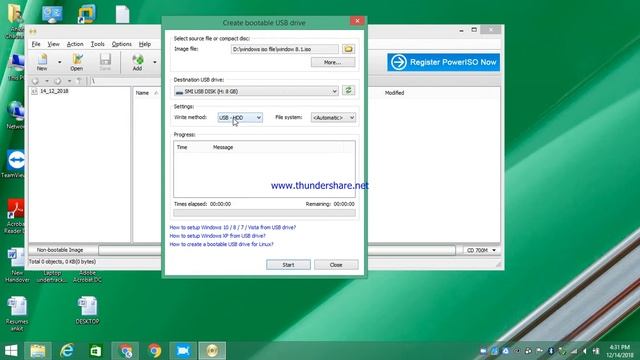Click the Open toolbar icon in PowerISO

[x=77, y=62]
